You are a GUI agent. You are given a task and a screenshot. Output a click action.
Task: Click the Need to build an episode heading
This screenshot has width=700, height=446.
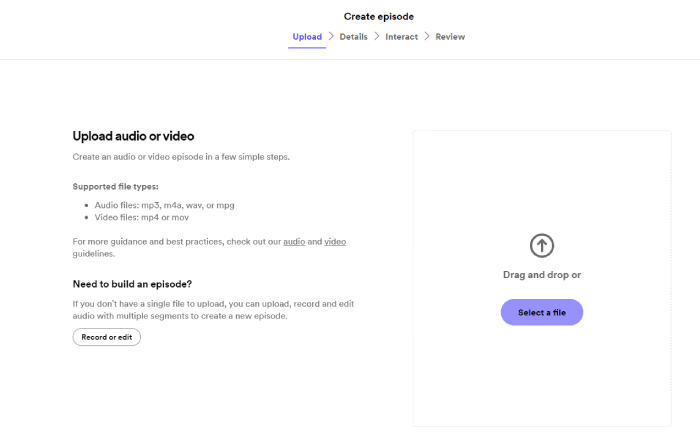132,284
